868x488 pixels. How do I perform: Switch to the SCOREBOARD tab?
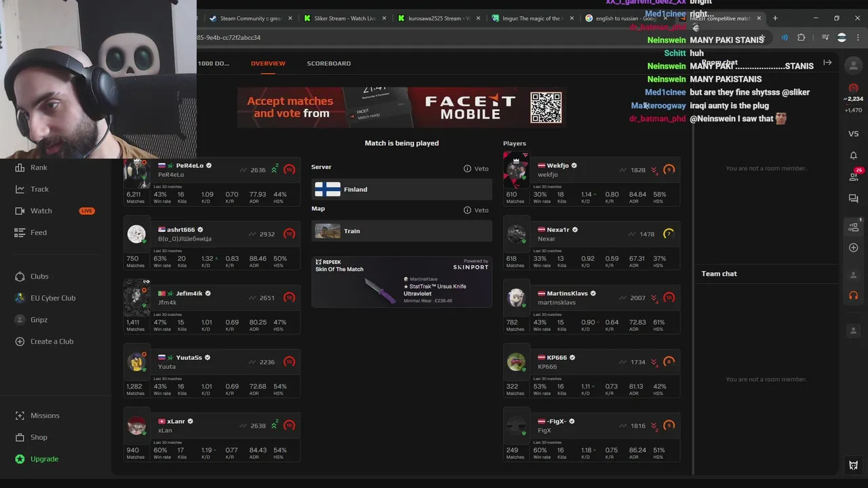pos(329,63)
